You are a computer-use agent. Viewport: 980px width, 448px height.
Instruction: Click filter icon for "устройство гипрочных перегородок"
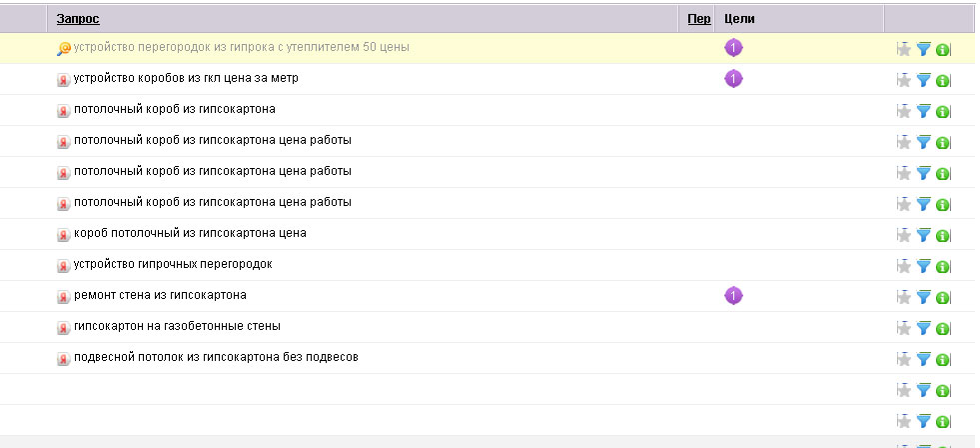(x=924, y=266)
